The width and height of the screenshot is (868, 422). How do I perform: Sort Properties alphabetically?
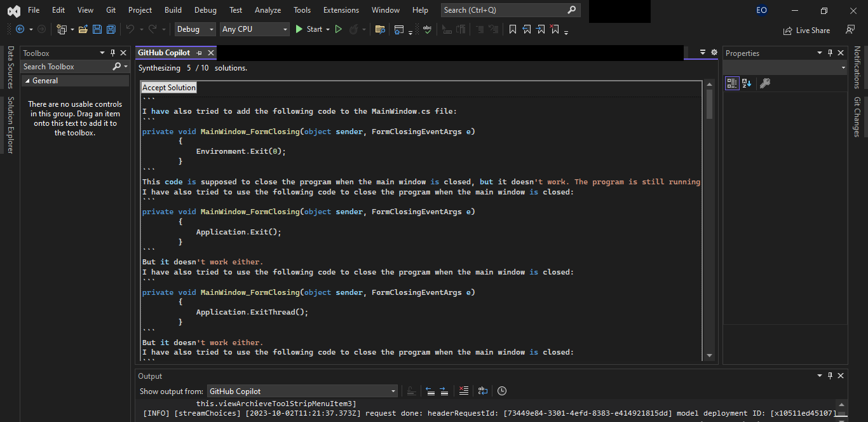[x=747, y=83]
